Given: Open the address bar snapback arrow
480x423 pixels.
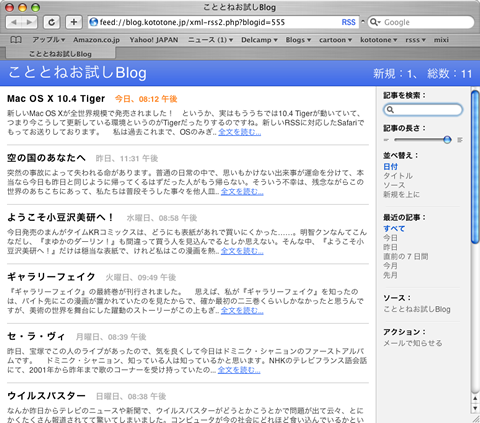Looking at the screenshot, I should 363,22.
